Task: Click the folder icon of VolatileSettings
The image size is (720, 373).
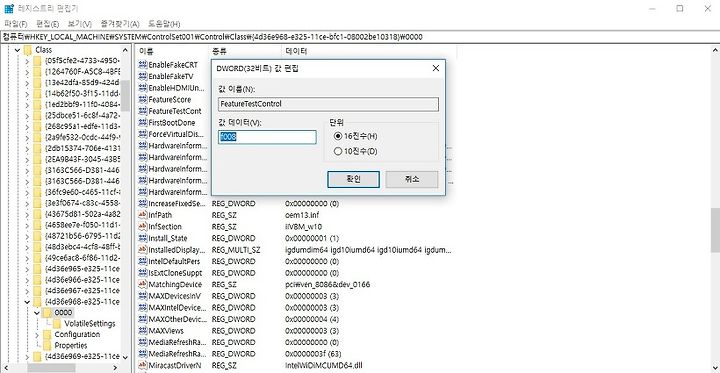Action: click(57, 323)
